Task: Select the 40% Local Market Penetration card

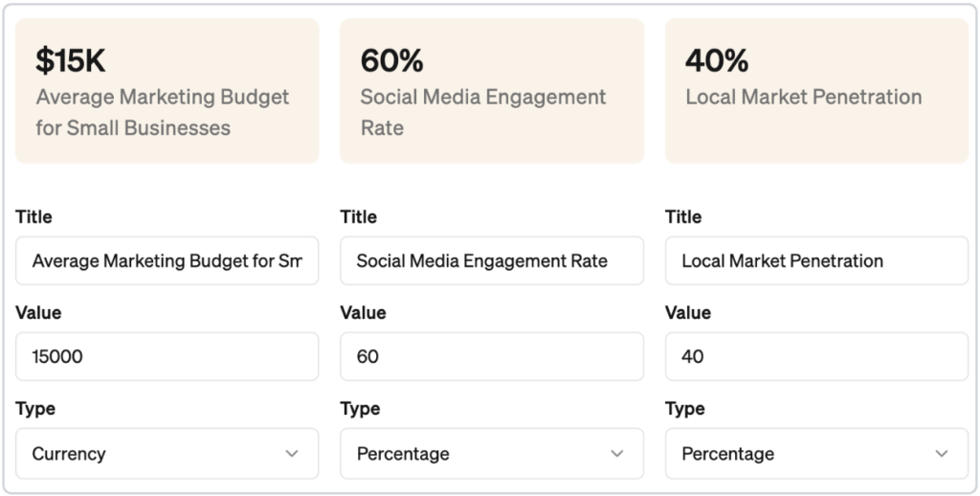Action: (815, 91)
